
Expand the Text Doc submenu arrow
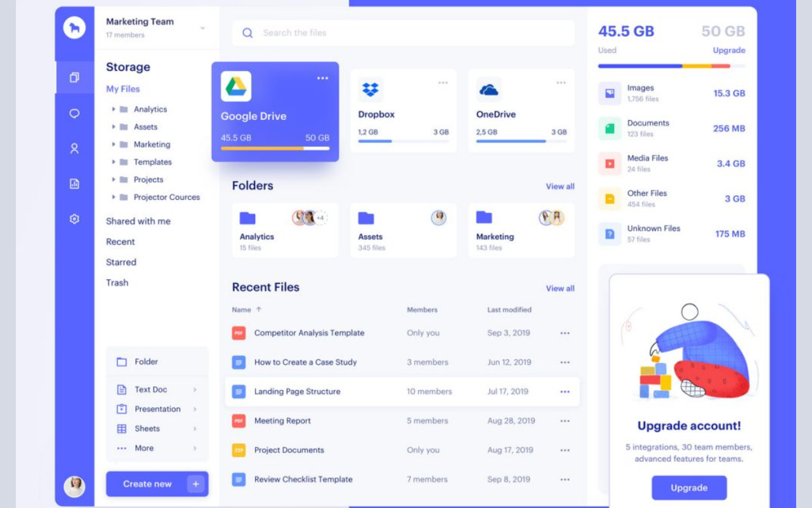coord(195,390)
